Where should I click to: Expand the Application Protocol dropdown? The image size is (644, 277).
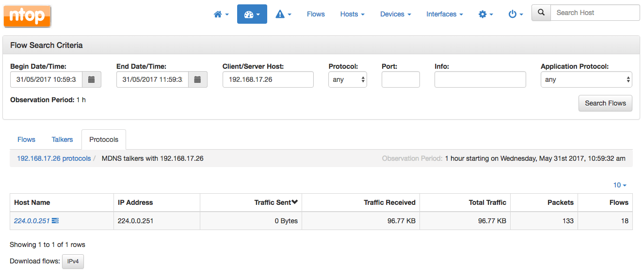click(586, 79)
